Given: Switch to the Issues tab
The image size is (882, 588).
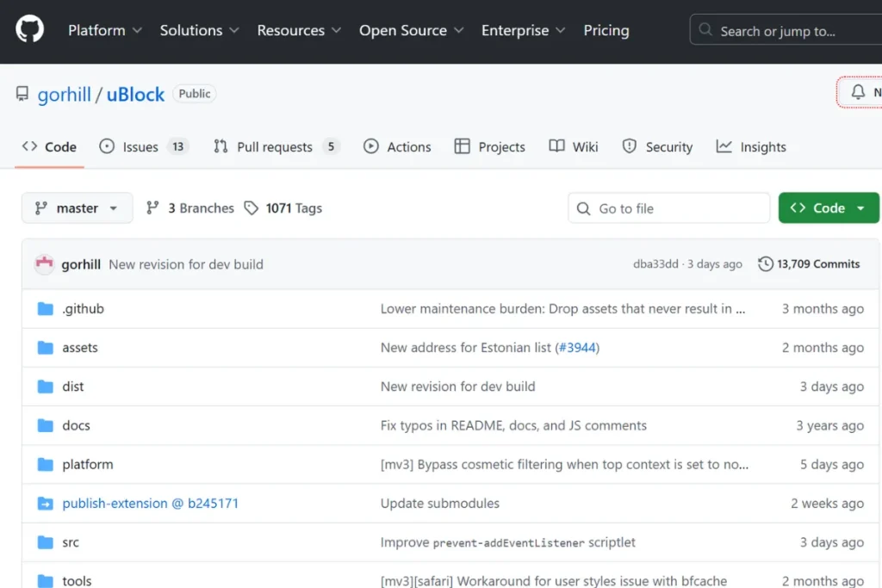Looking at the screenshot, I should [143, 147].
